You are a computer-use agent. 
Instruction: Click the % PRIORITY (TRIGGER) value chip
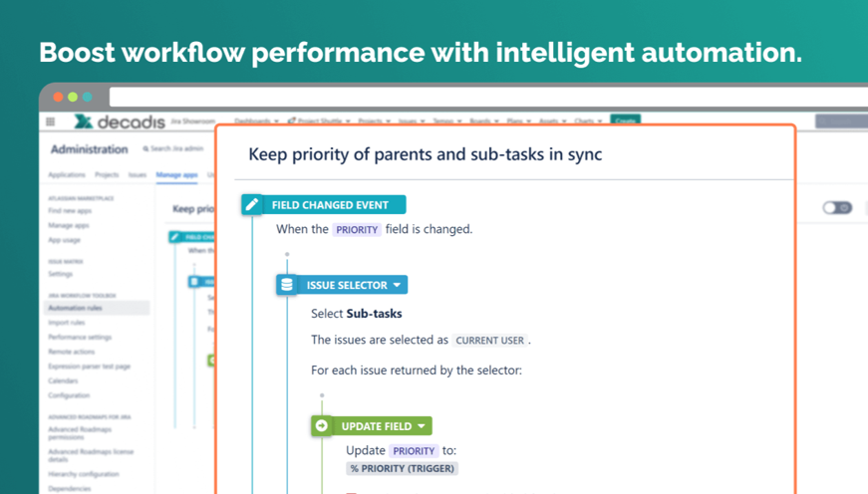[402, 468]
